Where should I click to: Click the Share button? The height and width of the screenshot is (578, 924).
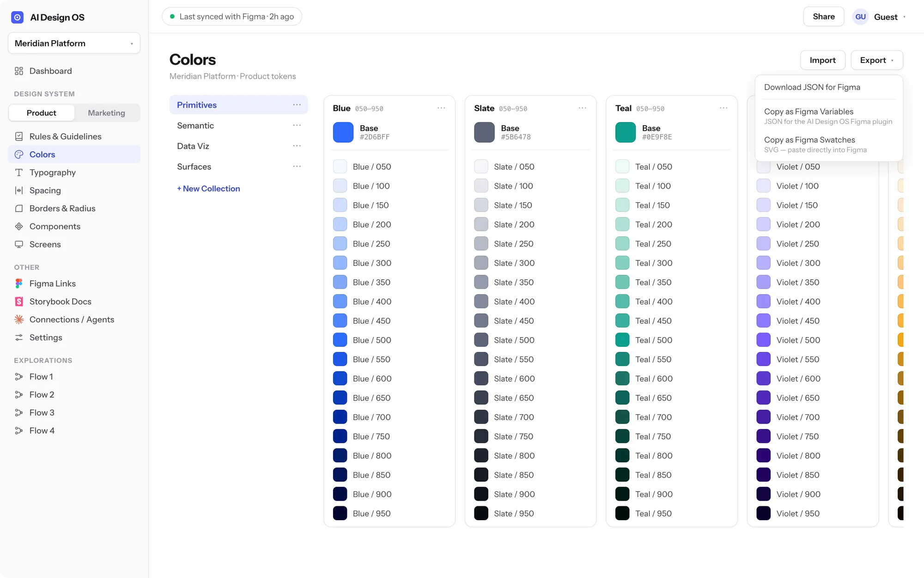[x=824, y=17]
